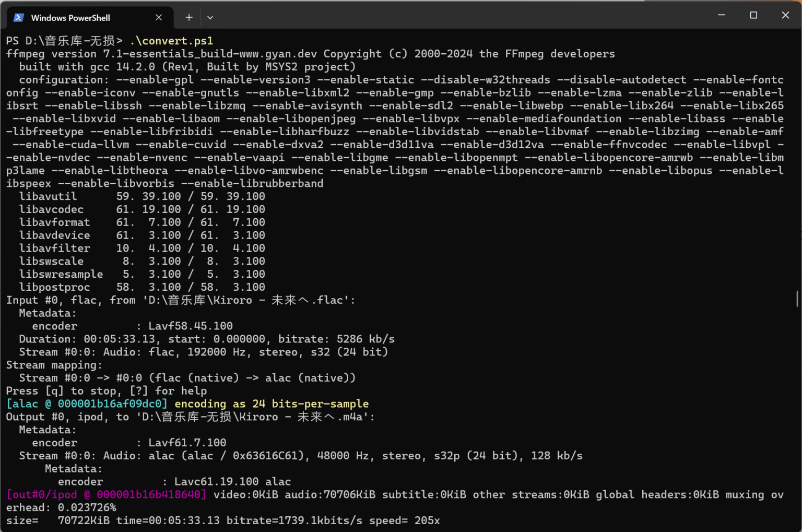Maximize the terminal window
The height and width of the screenshot is (532, 802).
[x=753, y=15]
